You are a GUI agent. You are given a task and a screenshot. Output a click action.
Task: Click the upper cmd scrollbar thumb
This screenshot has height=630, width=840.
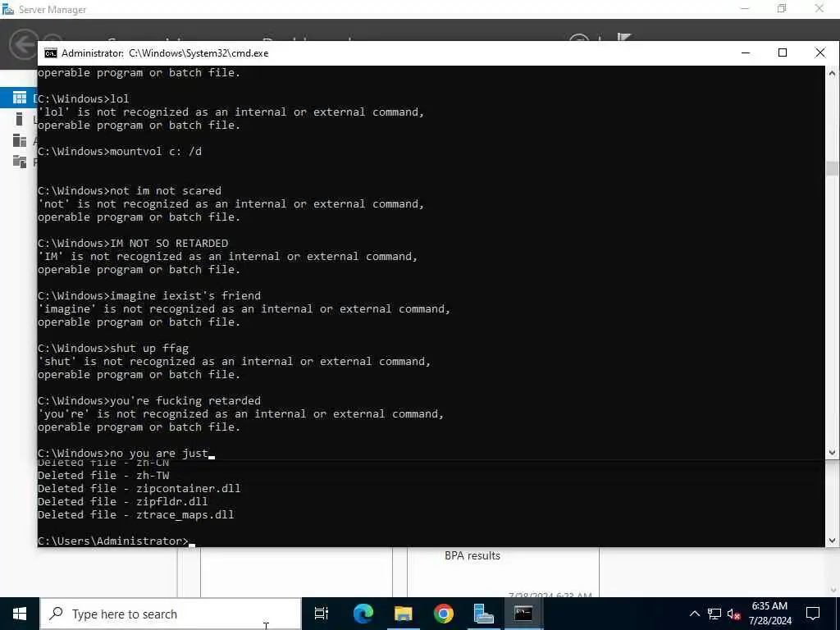point(832,167)
